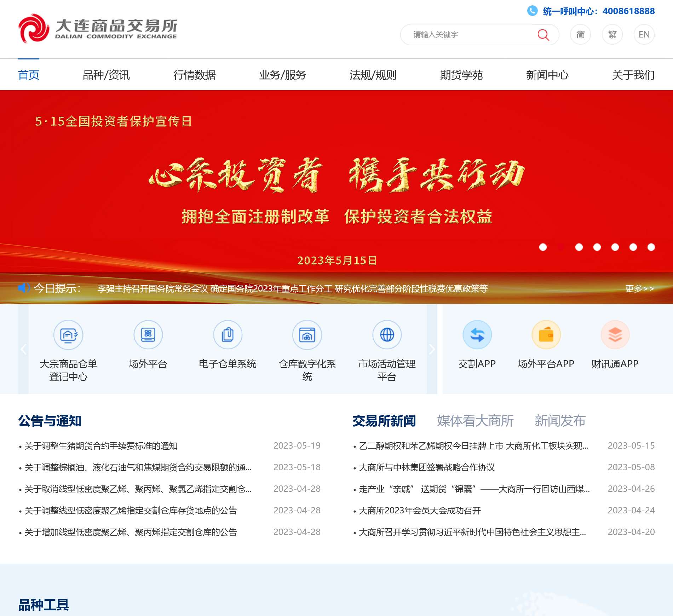Select the first banner carousel dot

[543, 247]
